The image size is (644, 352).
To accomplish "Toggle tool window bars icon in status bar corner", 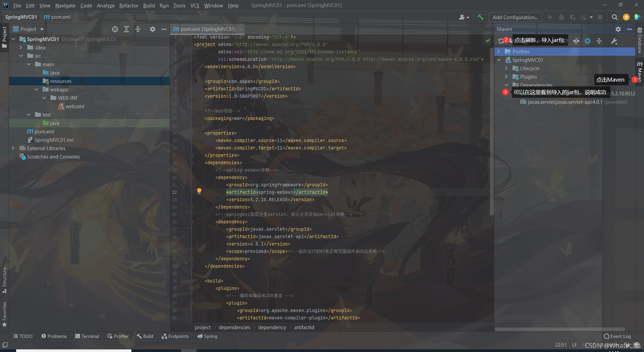I will point(5,345).
